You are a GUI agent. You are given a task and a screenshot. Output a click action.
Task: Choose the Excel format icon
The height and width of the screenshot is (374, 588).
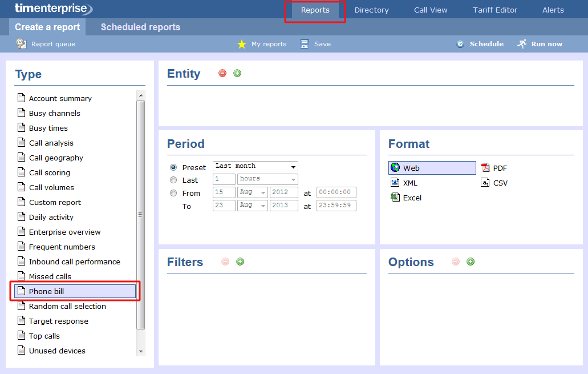click(x=395, y=198)
